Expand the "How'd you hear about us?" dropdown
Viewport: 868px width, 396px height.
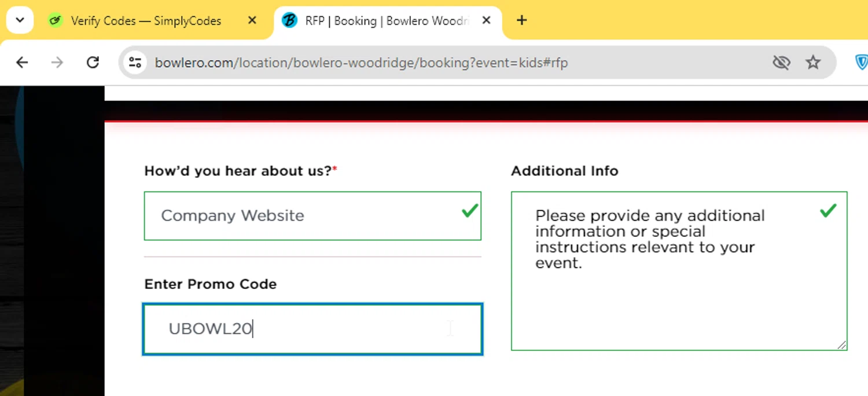pos(312,215)
